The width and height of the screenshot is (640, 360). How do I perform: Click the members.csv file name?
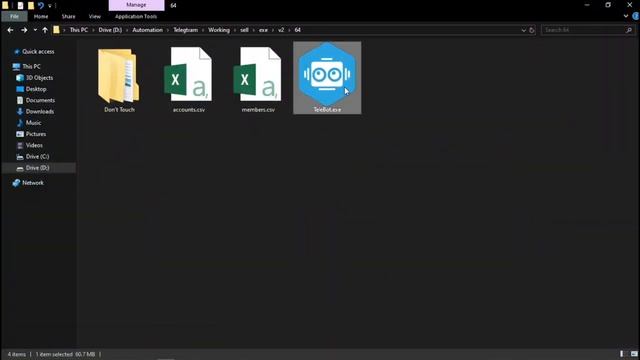258,109
